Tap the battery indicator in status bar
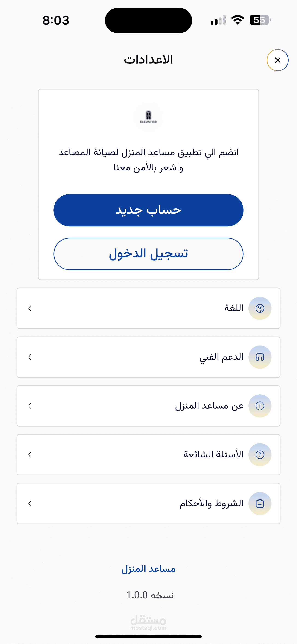 tap(260, 20)
